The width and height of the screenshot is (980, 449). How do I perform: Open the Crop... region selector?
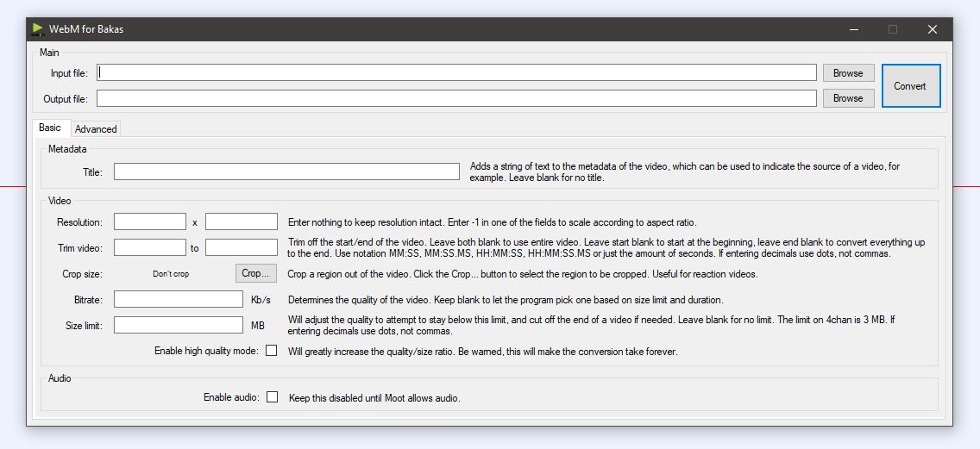(x=255, y=273)
